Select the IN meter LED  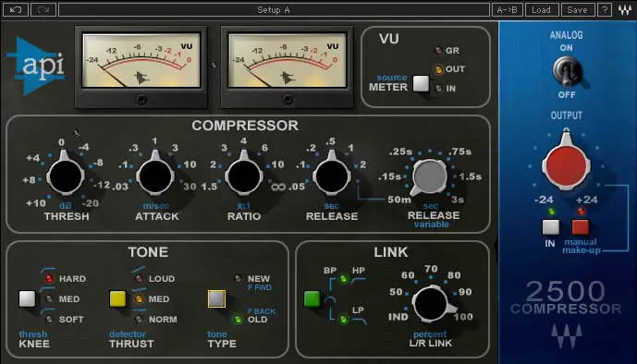point(438,88)
